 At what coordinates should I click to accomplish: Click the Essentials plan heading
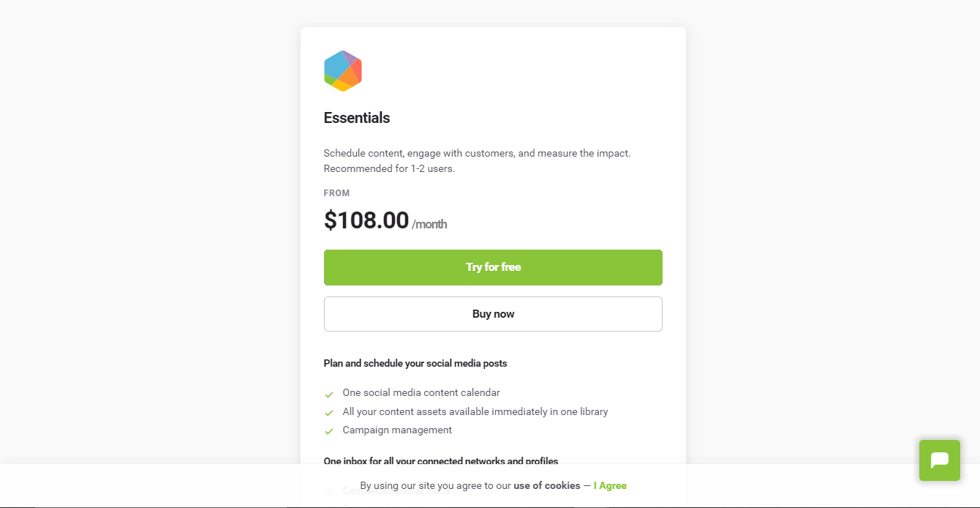click(357, 118)
